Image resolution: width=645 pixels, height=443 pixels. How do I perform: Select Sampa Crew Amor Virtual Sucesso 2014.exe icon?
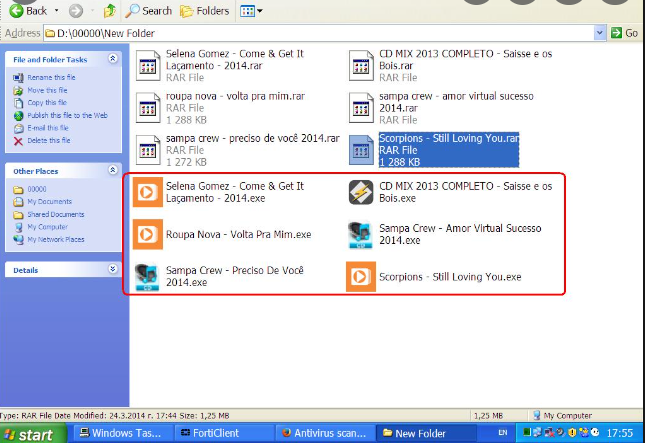point(360,234)
